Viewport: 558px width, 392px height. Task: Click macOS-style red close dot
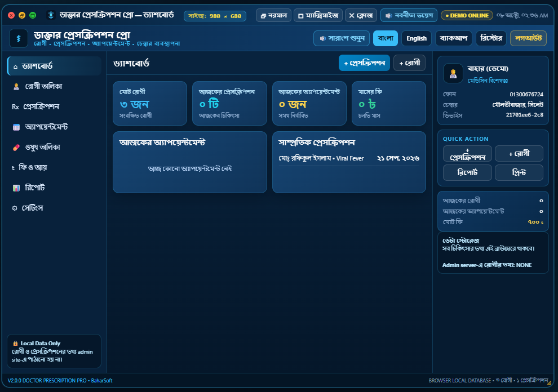tap(11, 15)
